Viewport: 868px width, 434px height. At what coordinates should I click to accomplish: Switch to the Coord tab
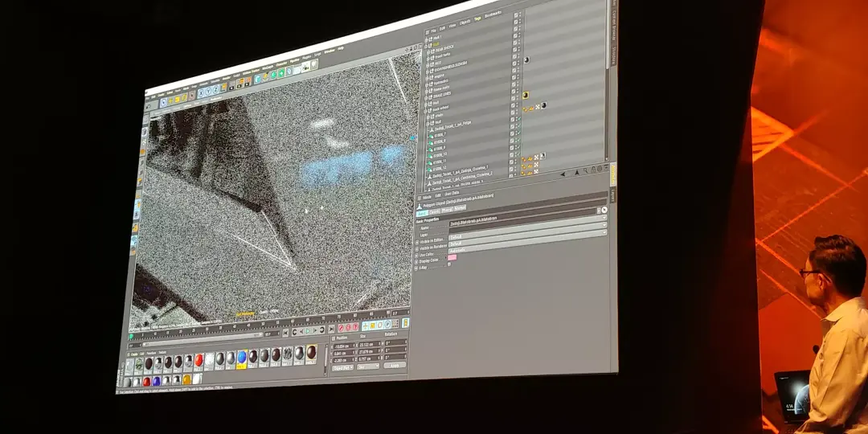coord(435,211)
